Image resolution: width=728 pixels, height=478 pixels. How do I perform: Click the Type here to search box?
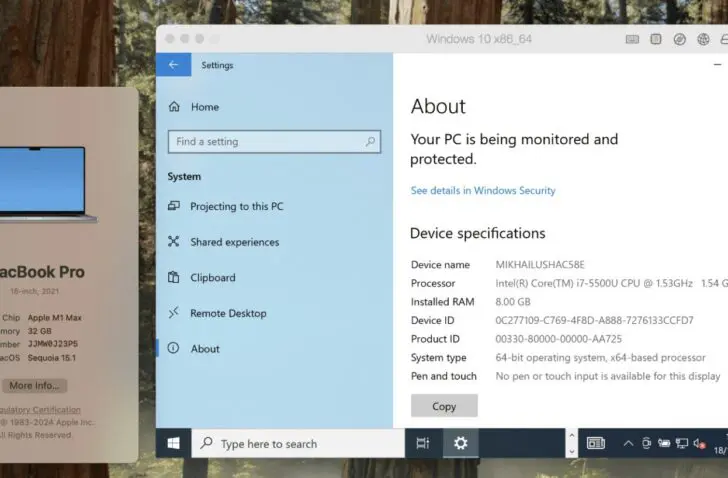[298, 444]
